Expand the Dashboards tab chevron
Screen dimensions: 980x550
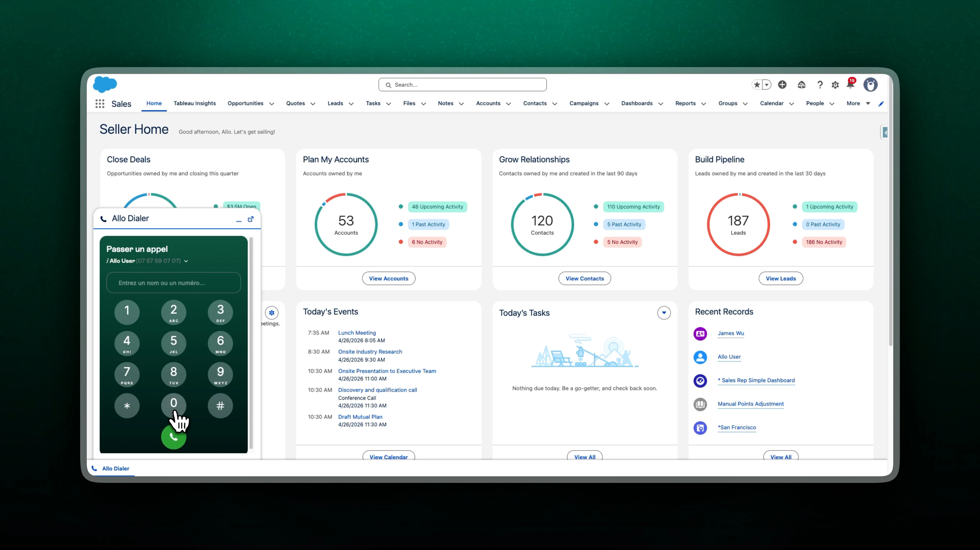click(x=661, y=104)
